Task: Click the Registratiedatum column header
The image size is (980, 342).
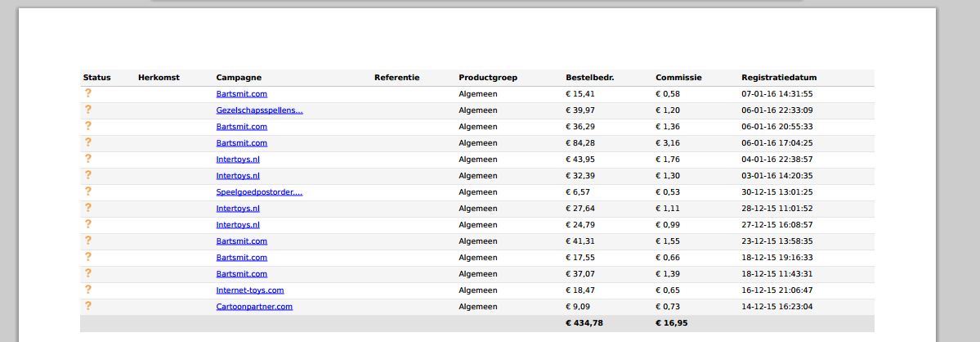Action: [779, 78]
